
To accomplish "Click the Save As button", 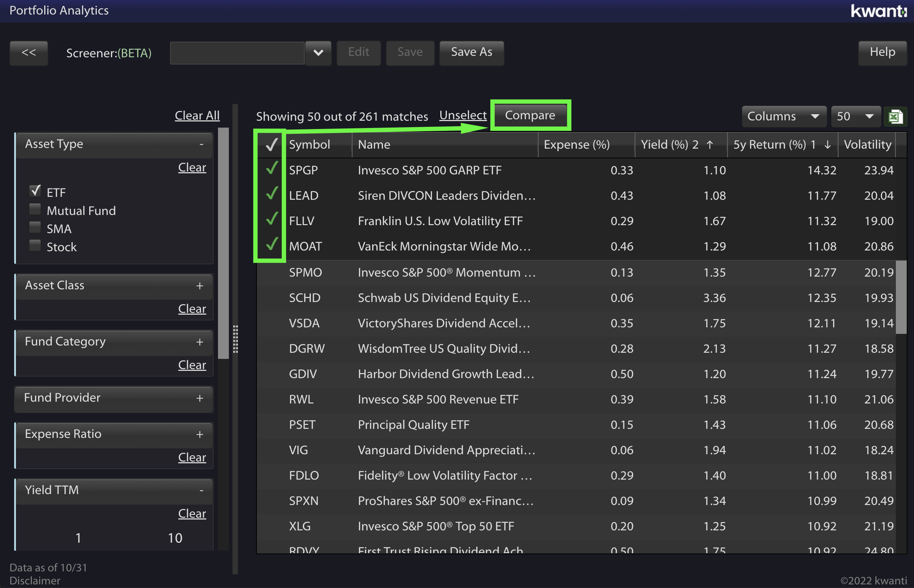I will click(x=471, y=52).
